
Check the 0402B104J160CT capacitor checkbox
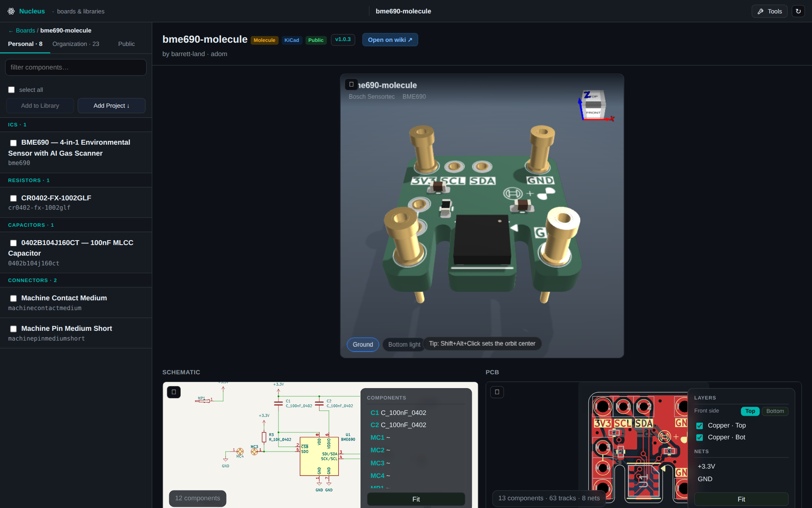[13, 243]
